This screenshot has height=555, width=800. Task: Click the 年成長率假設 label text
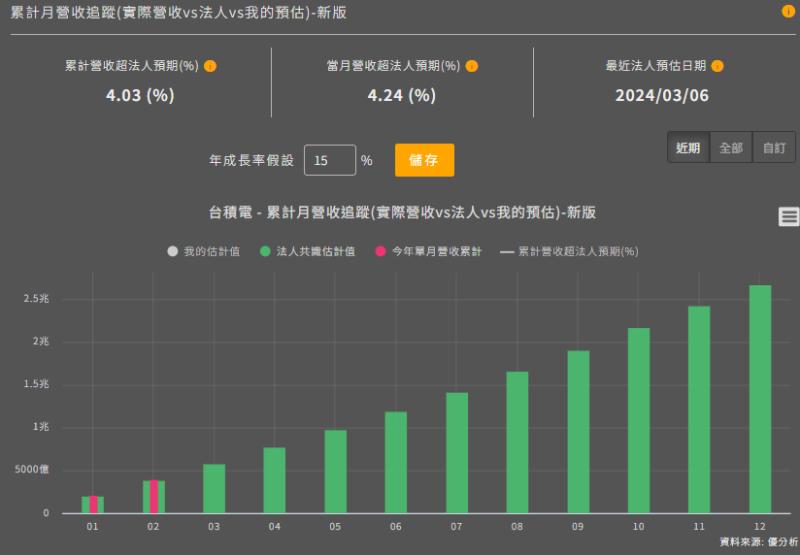click(252, 161)
